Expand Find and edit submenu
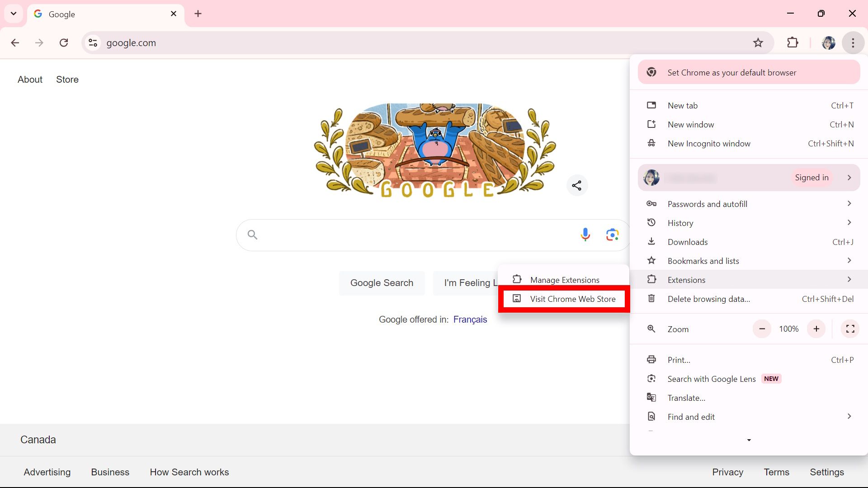This screenshot has width=868, height=488. pos(749,417)
